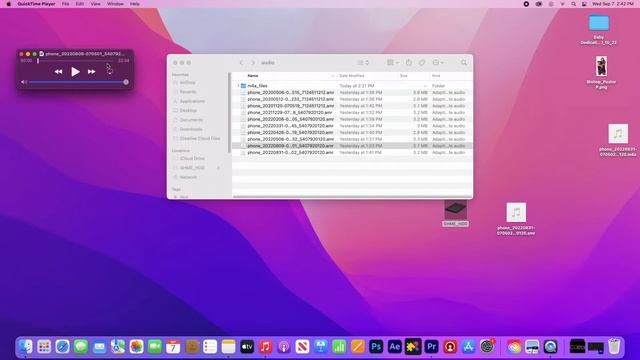Image resolution: width=640 pixels, height=360 pixels.
Task: Open the Finder view switcher control
Action: (x=363, y=62)
